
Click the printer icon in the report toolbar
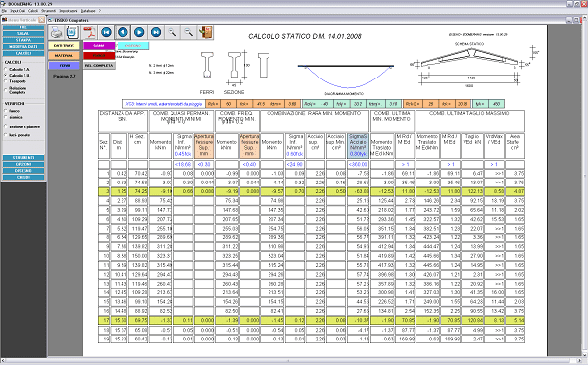pyautogui.click(x=56, y=32)
